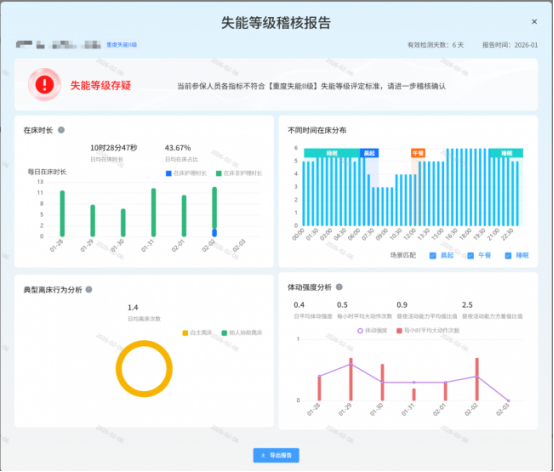Image resolution: width=554 pixels, height=472 pixels.
Task: Toggle the 体动强度 line legend item
Action: [372, 331]
